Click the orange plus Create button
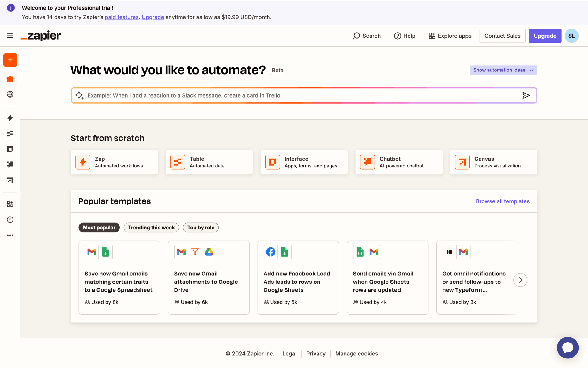 (x=10, y=60)
